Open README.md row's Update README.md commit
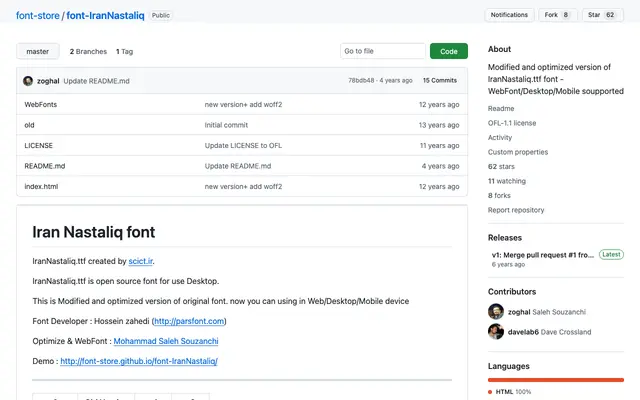 pos(238,166)
